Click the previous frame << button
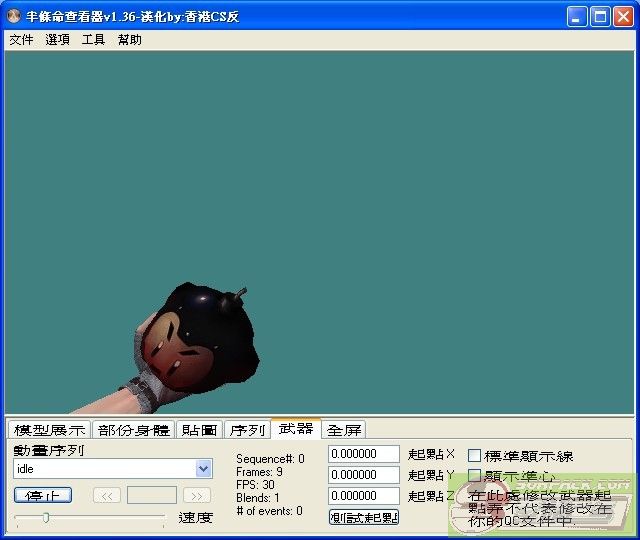The width and height of the screenshot is (640, 540). pos(107,495)
